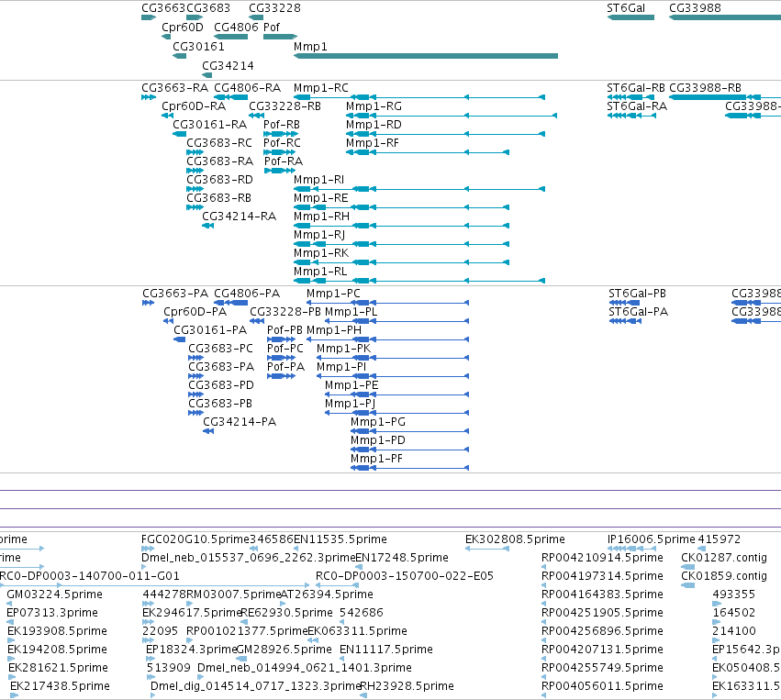The width and height of the screenshot is (781, 700).
Task: Open EST GM03224.5prime
Action: point(54,594)
